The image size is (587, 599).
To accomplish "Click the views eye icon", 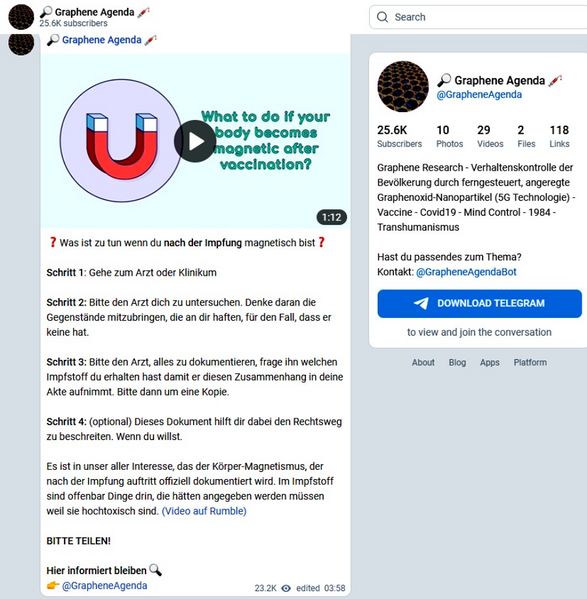I will click(286, 588).
